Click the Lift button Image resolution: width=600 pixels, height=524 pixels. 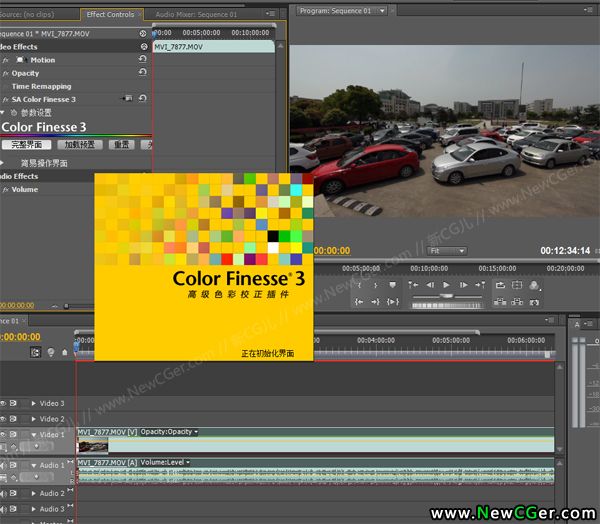tap(500, 302)
